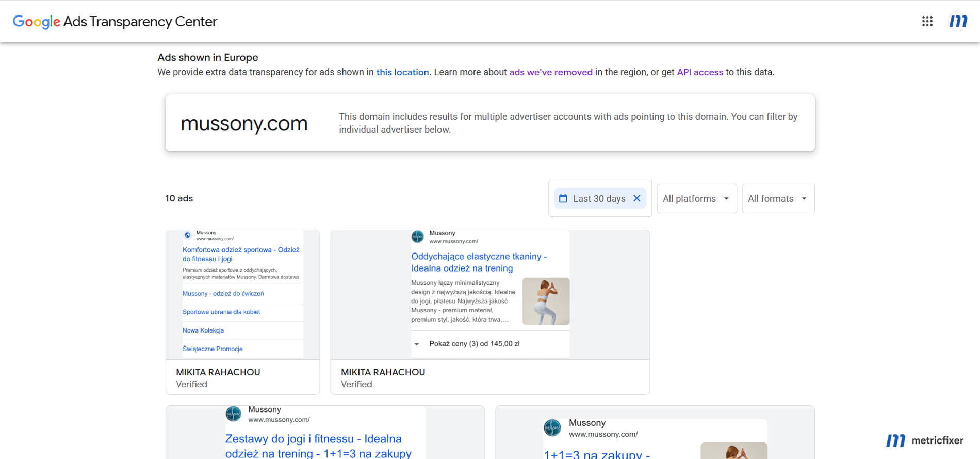Go to Google Ads Transparency Center home

[x=115, y=21]
